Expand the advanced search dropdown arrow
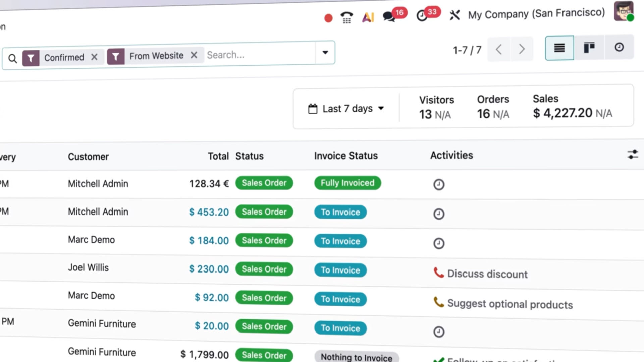The image size is (644, 362). (325, 53)
